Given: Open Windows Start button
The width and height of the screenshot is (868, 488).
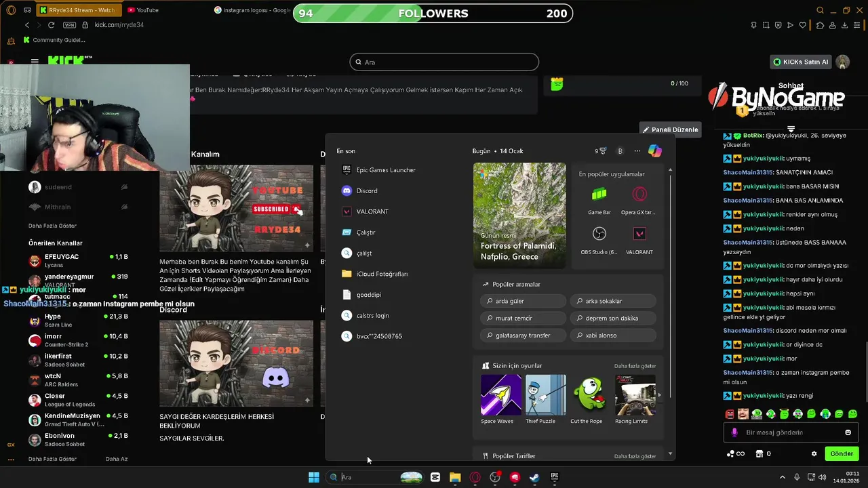Looking at the screenshot, I should coord(314,477).
